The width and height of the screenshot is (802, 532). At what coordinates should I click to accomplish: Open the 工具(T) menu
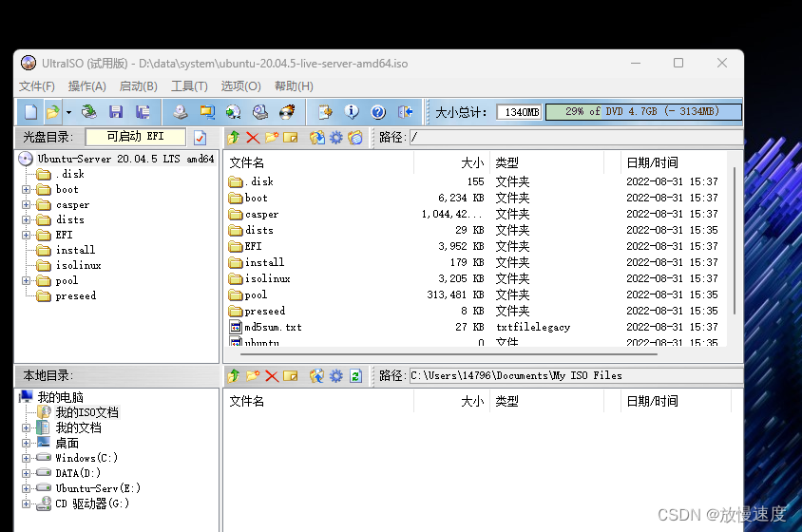[189, 85]
